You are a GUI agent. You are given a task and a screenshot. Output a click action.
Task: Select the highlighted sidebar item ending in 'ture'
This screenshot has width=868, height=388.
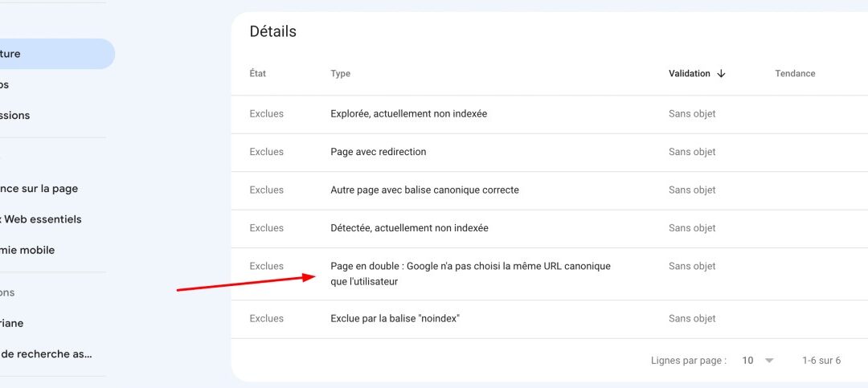click(x=58, y=54)
